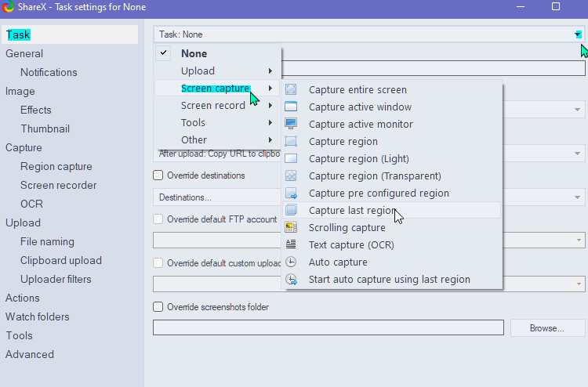588x387 pixels.
Task: Enable Override screenshots folder checkbox
Action: pyautogui.click(x=158, y=307)
